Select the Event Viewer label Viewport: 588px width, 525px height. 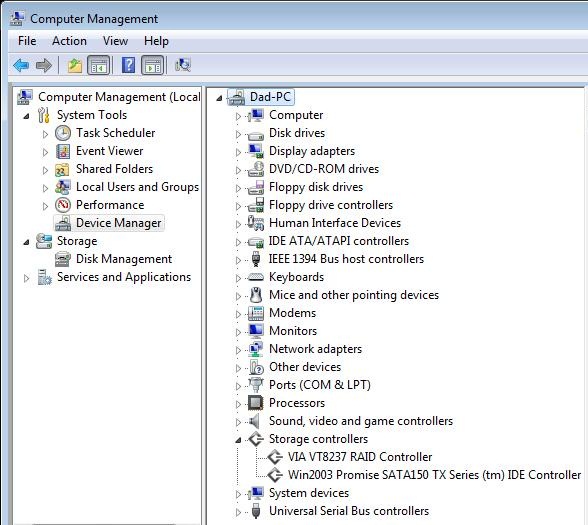[110, 151]
